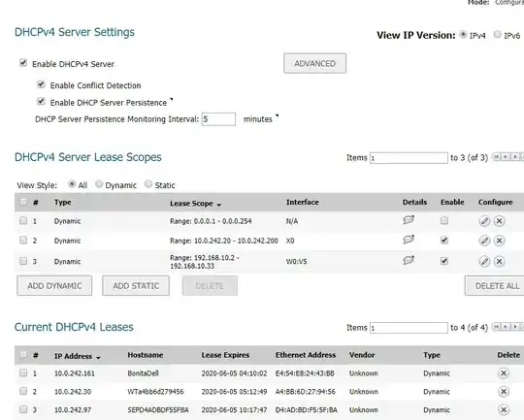
Task: Open details bubble for 0.0.0.1 range scope
Action: [x=409, y=220]
